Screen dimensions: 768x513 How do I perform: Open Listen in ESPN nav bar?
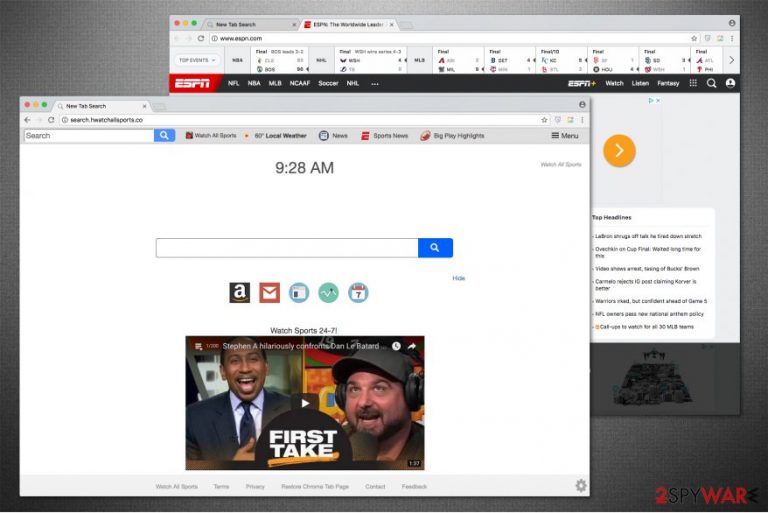click(640, 84)
